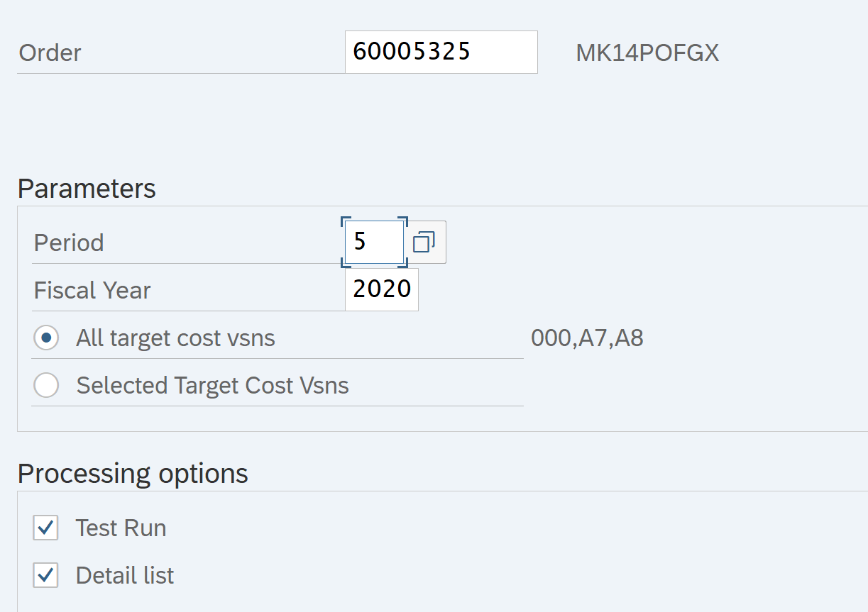Click the Test Run label text

pyautogui.click(x=121, y=528)
